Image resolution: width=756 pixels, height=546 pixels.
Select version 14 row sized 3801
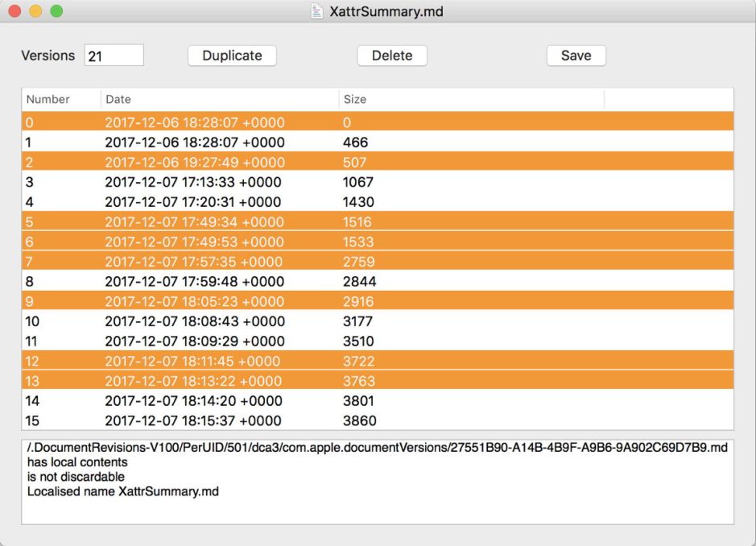(x=193, y=401)
